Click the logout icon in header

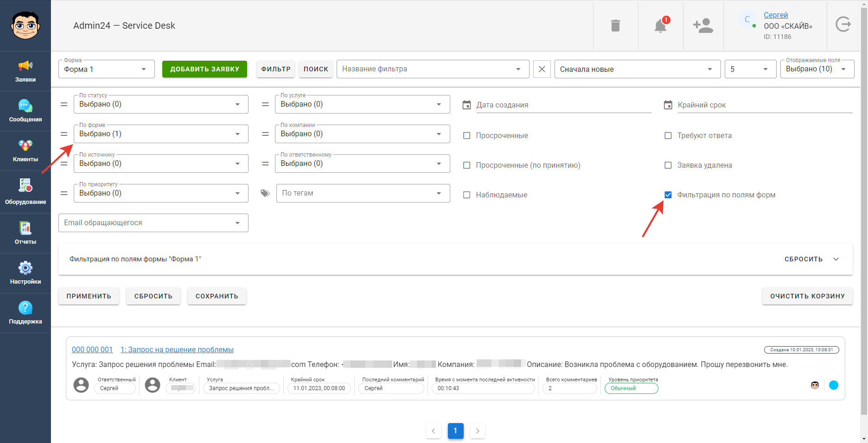tap(843, 24)
